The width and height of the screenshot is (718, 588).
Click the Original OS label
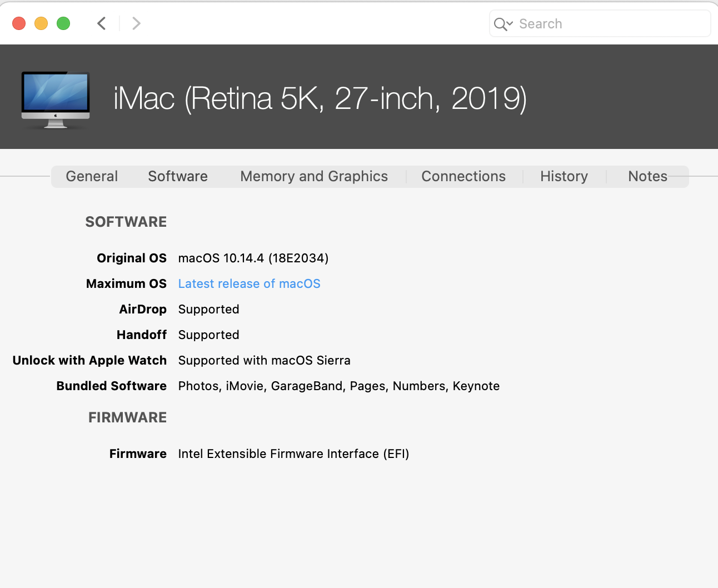(132, 258)
